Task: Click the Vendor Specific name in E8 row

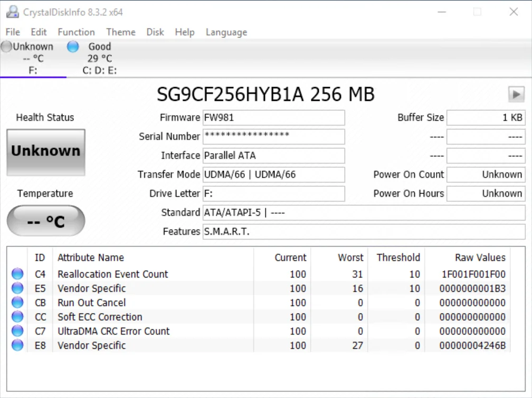Action: (x=92, y=345)
